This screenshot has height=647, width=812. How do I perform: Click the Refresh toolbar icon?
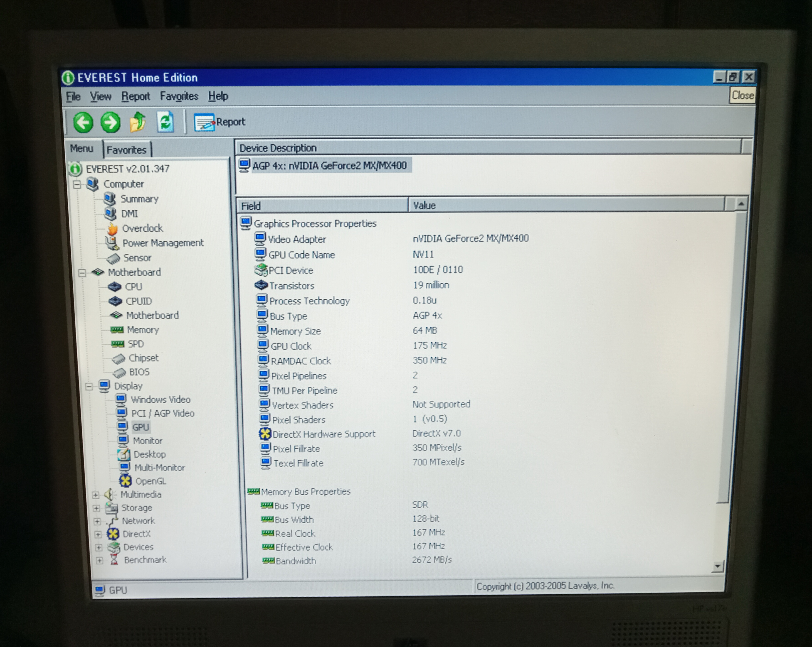click(165, 122)
